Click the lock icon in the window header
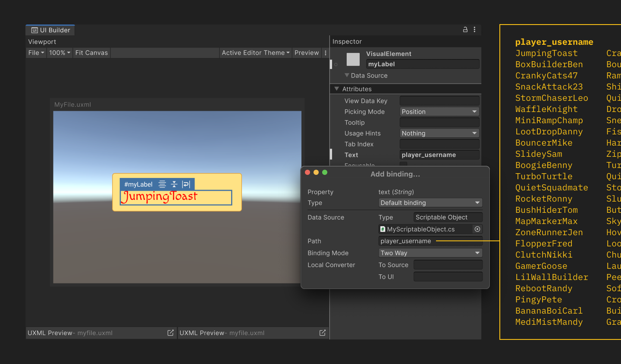Screen dimensions: 621x364 click(465, 30)
